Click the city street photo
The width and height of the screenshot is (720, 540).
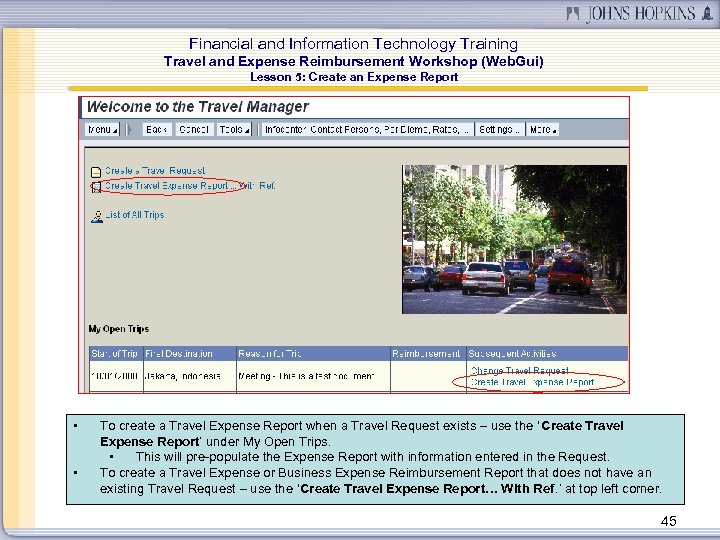[514, 240]
